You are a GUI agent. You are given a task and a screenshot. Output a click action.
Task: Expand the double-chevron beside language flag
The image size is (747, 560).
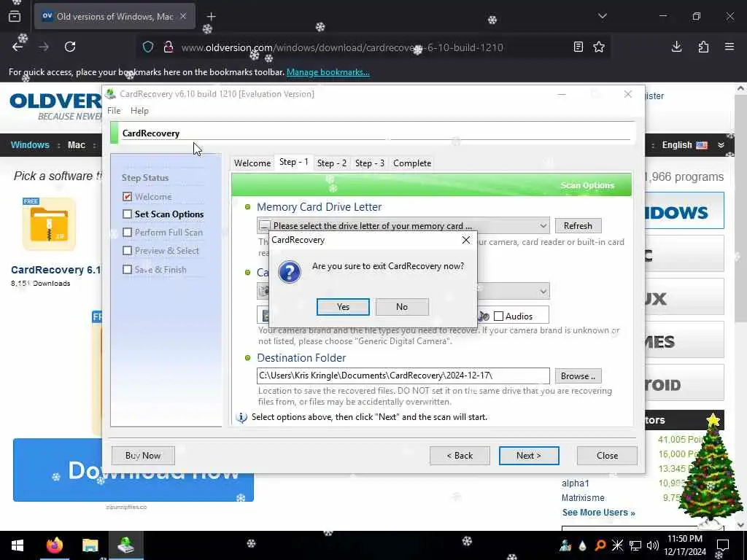point(721,145)
